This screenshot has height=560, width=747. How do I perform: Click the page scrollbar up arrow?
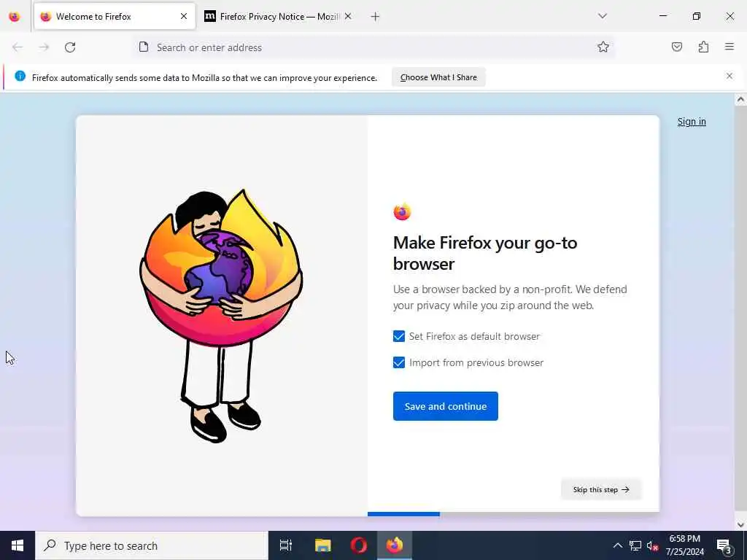point(741,99)
